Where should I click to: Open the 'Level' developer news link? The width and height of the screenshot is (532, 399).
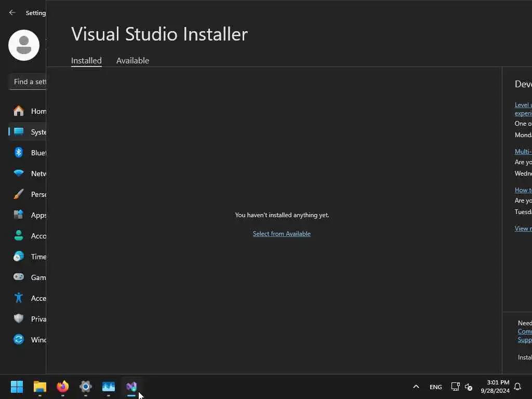click(x=523, y=109)
